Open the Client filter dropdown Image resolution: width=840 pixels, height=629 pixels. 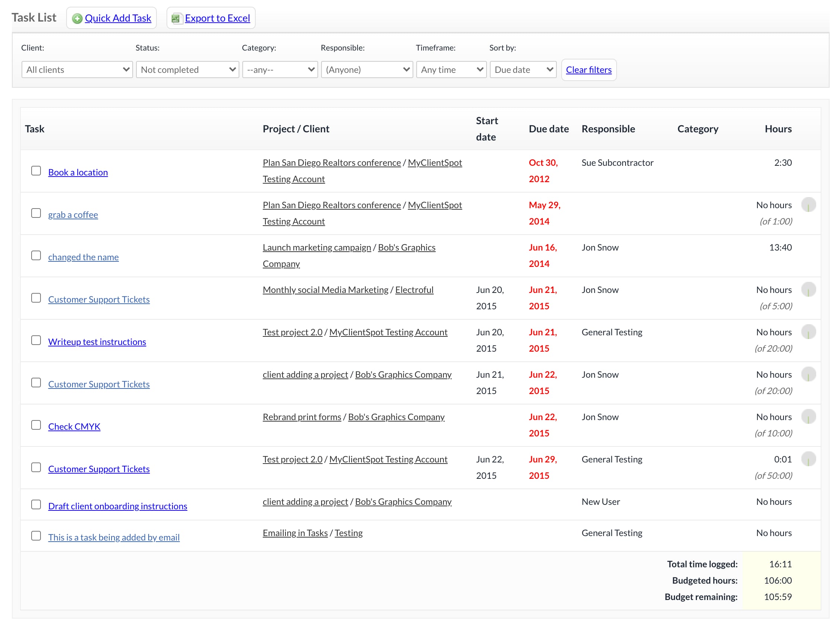coord(77,70)
